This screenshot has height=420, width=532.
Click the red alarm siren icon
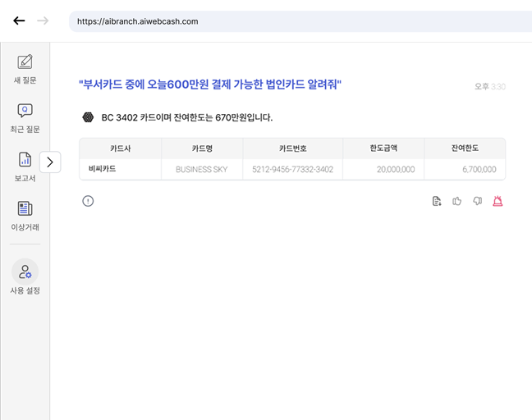(498, 201)
